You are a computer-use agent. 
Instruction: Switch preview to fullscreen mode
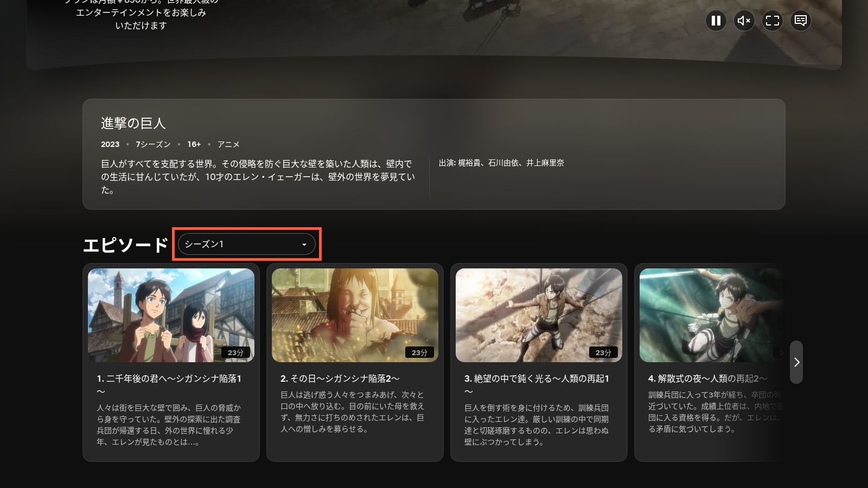(x=773, y=21)
